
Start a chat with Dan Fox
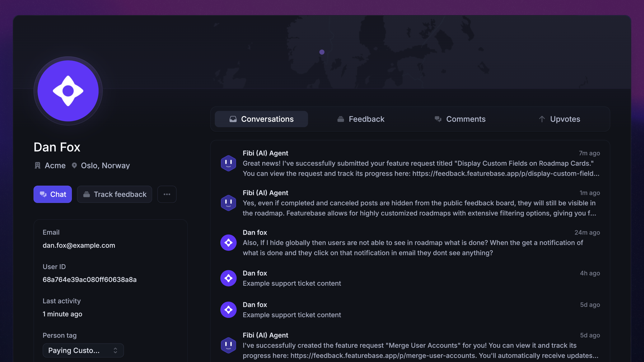pos(52,194)
